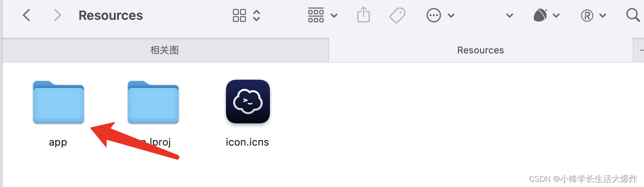Image resolution: width=644 pixels, height=187 pixels.
Task: Switch to icon grid view
Action: (239, 16)
